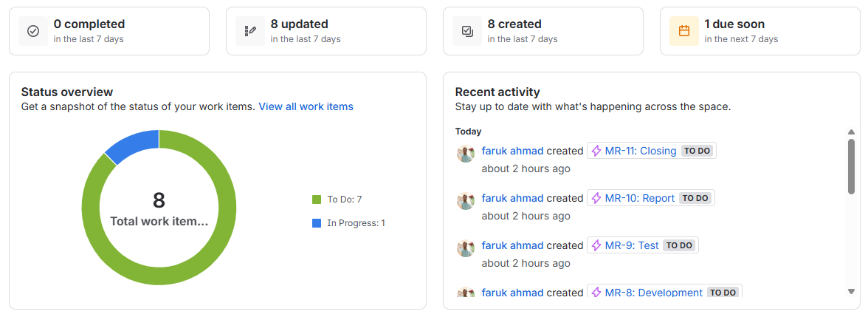The height and width of the screenshot is (317, 868).
Task: Open work item MR-8: Development
Action: (x=653, y=293)
